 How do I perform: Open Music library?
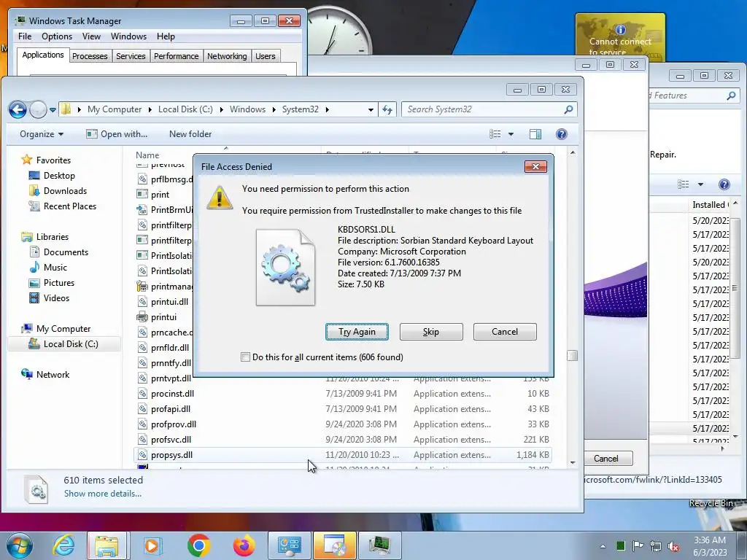click(x=47, y=267)
